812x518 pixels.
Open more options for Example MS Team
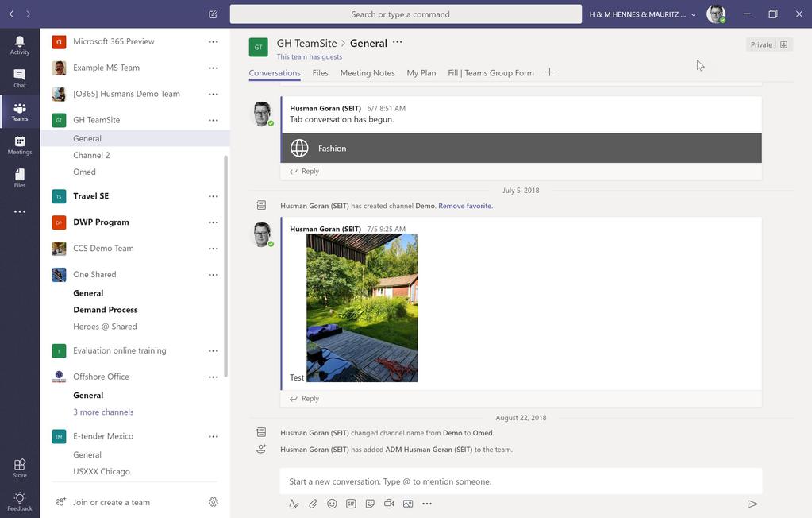pyautogui.click(x=214, y=68)
